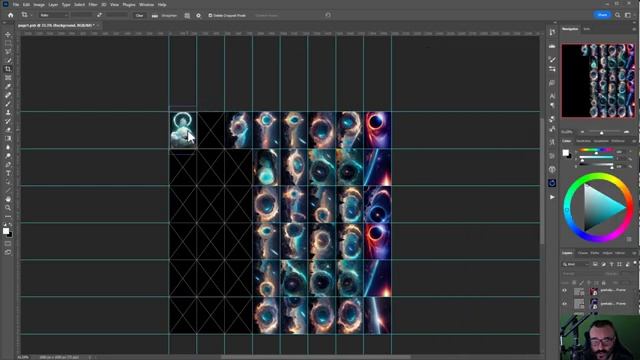Select the Crop tool in left toolbar
The width and height of the screenshot is (640, 360).
pos(8,69)
